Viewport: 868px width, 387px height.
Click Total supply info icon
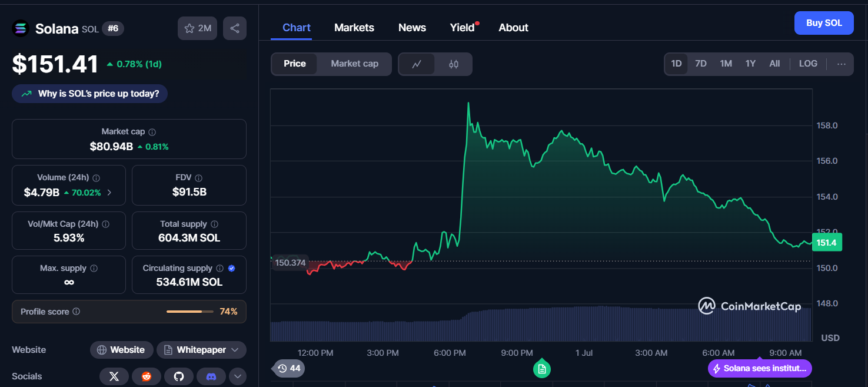214,224
